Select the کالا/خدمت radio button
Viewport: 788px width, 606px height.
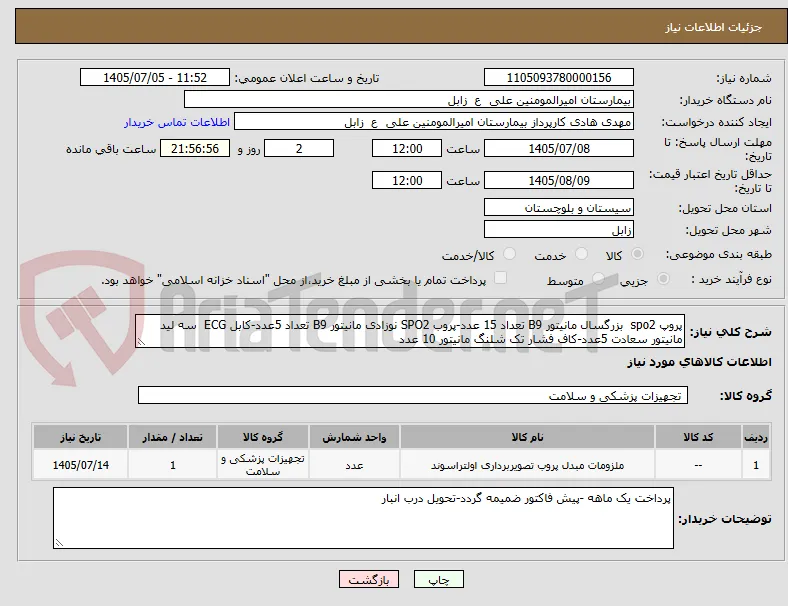tap(509, 254)
